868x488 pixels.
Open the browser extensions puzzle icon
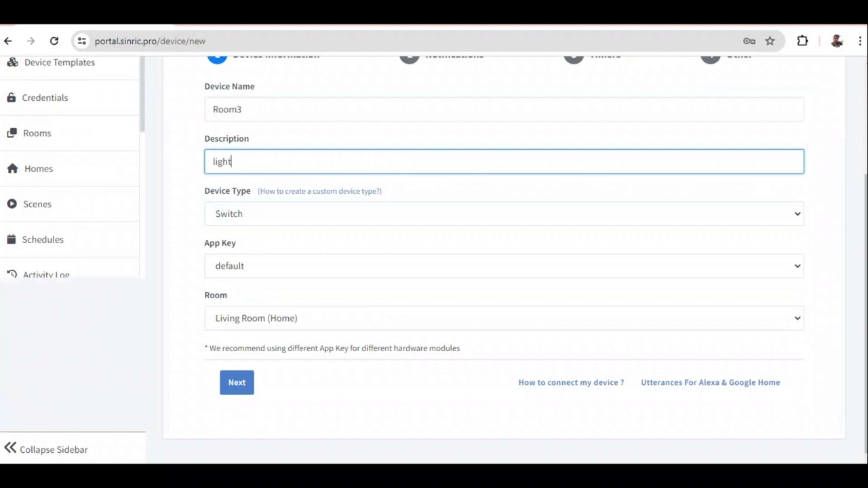pos(803,41)
